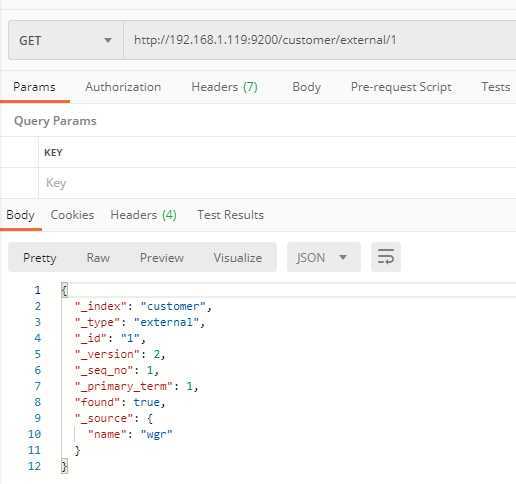Toggle the wrap lines icon

386,257
